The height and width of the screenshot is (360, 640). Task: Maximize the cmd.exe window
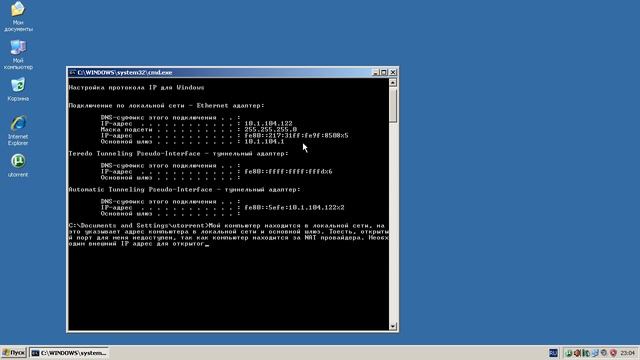click(384, 72)
